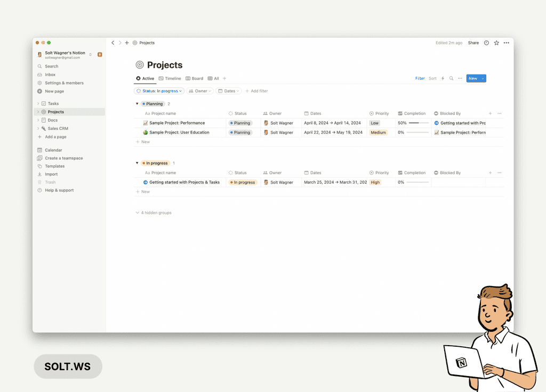Open the New button dropdown arrow
This screenshot has height=392, width=546.
tap(482, 78)
